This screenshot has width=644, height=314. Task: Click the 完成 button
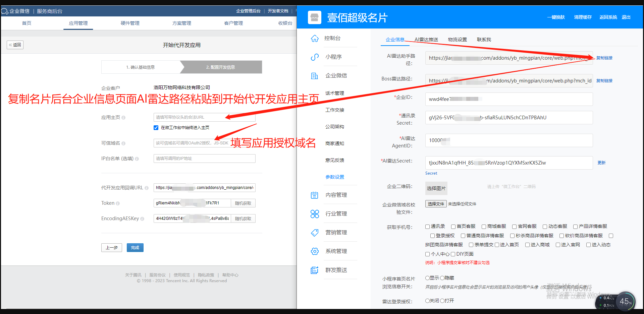[x=135, y=248]
